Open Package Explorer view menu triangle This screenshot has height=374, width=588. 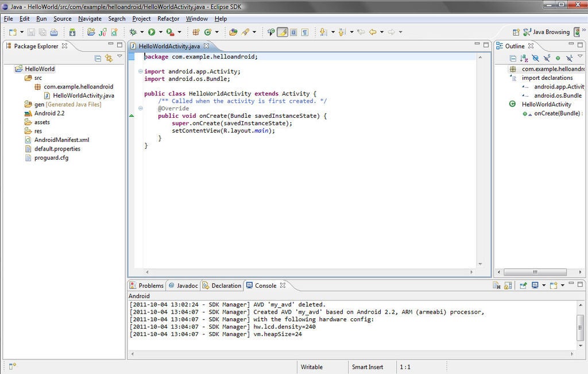(119, 56)
